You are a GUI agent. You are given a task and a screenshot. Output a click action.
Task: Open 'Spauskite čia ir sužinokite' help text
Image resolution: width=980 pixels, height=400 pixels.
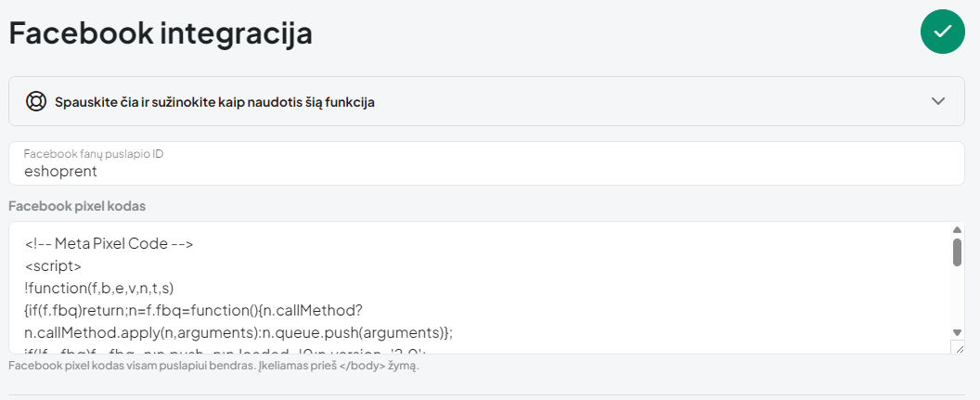point(214,102)
